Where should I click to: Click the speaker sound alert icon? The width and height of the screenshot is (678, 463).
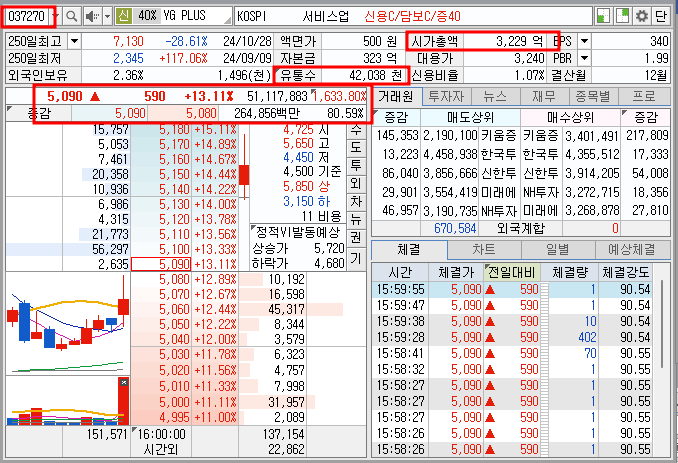click(92, 16)
